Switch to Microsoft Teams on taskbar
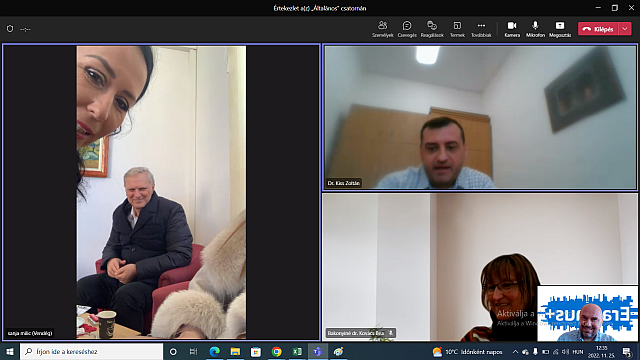 [x=318, y=351]
